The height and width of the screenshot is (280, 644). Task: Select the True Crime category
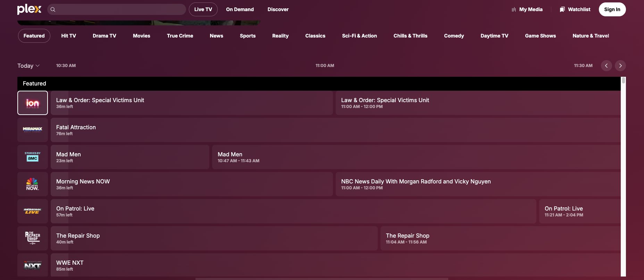tap(180, 36)
